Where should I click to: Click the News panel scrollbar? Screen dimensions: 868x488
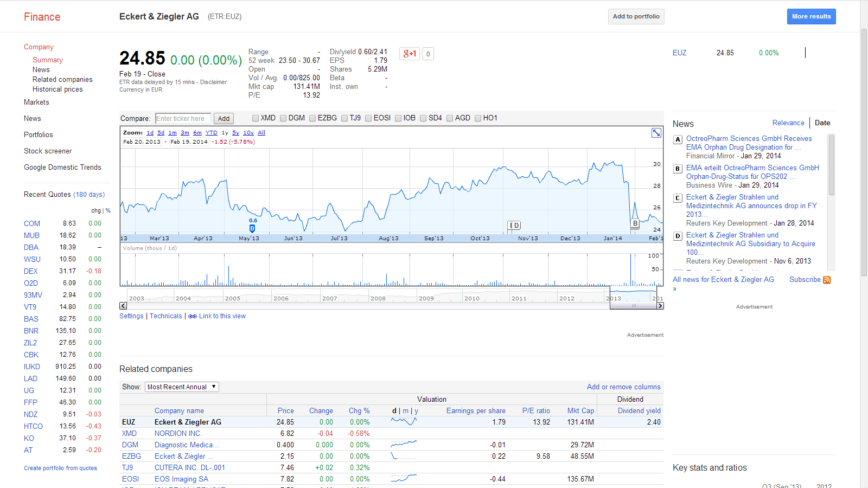(x=831, y=165)
